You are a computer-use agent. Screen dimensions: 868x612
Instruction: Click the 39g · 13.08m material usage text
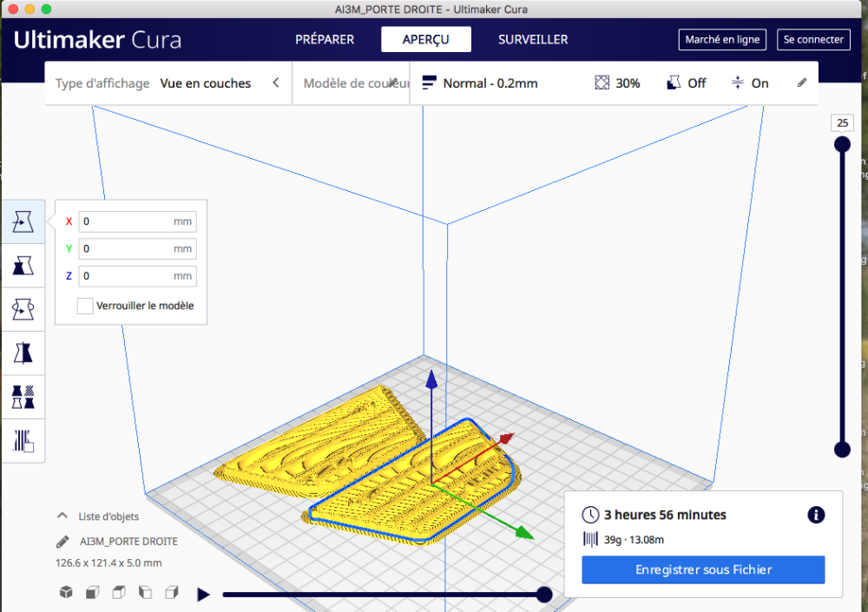634,539
